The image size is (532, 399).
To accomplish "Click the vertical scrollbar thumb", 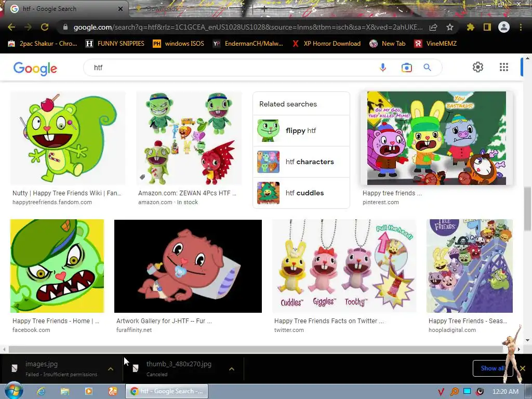I will click(528, 209).
